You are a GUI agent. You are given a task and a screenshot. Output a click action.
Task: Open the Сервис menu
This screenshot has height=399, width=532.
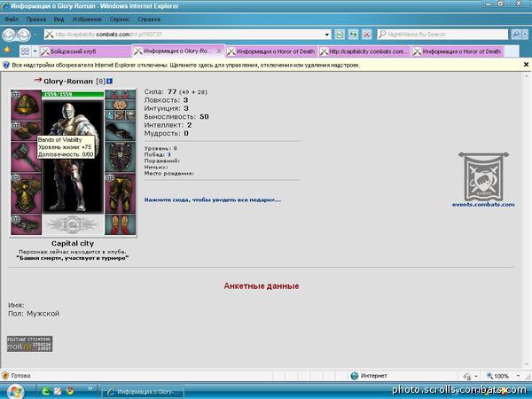click(120, 19)
